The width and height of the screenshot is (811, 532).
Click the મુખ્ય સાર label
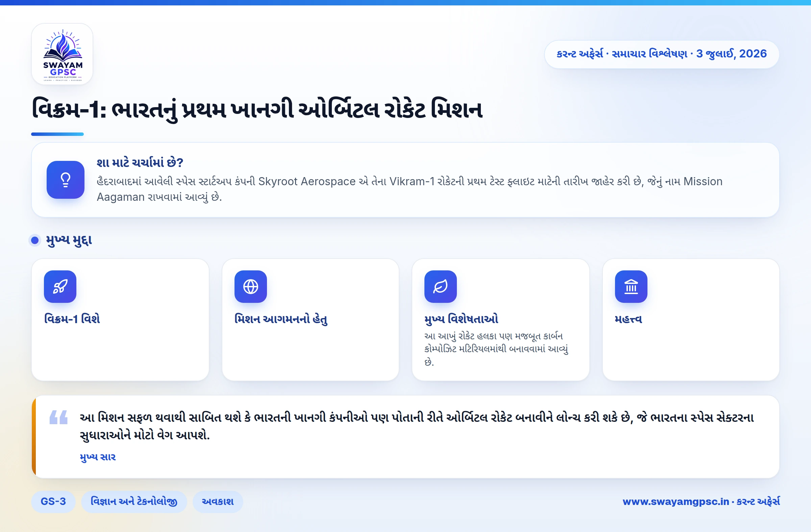click(x=98, y=457)
